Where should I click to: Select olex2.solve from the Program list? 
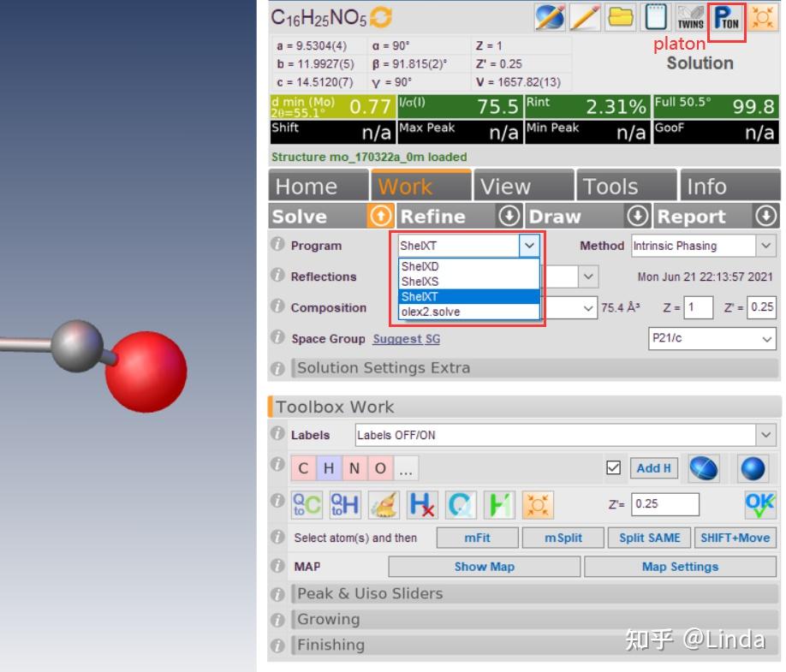[431, 312]
